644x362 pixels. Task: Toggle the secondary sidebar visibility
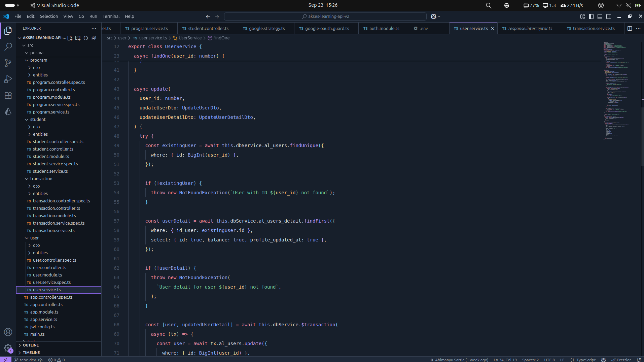tap(609, 17)
